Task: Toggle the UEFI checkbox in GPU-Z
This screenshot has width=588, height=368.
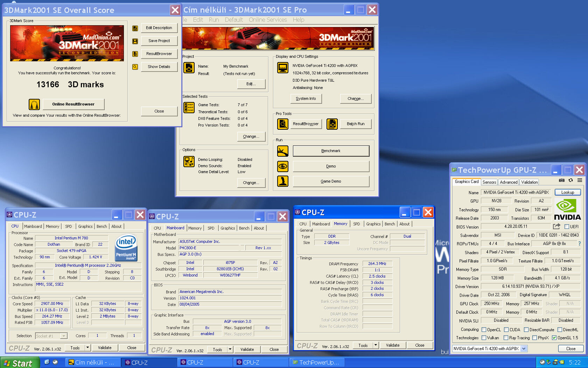Action: pyautogui.click(x=567, y=227)
